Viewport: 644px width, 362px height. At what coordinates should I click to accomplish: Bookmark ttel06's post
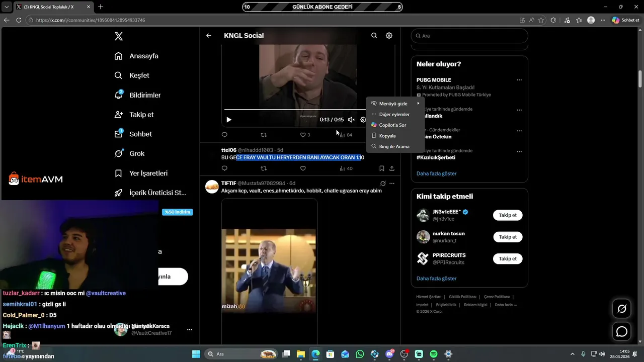[x=382, y=168]
